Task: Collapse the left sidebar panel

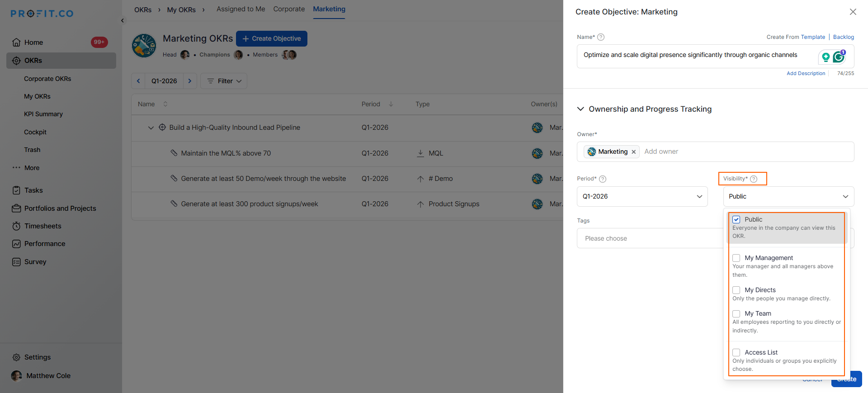Action: pos(122,20)
